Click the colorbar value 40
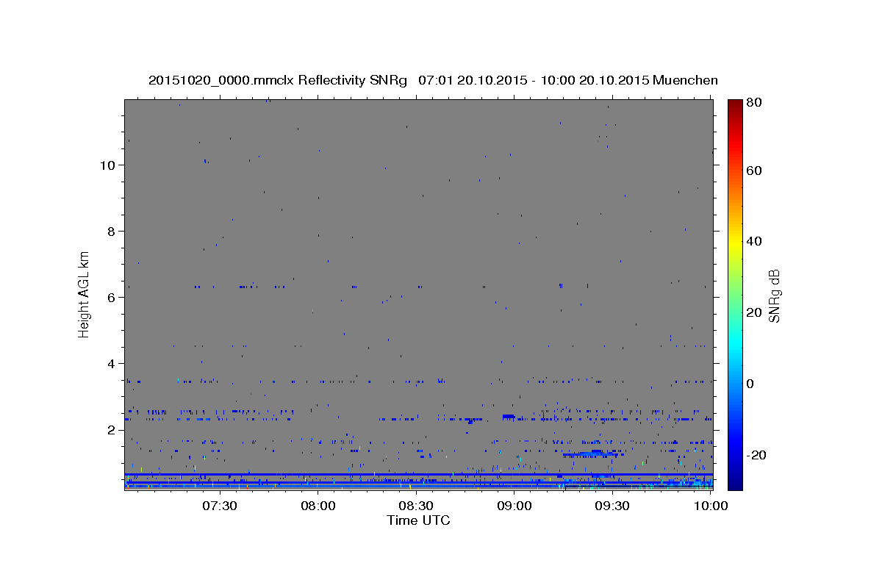The width and height of the screenshot is (882, 588). click(755, 241)
